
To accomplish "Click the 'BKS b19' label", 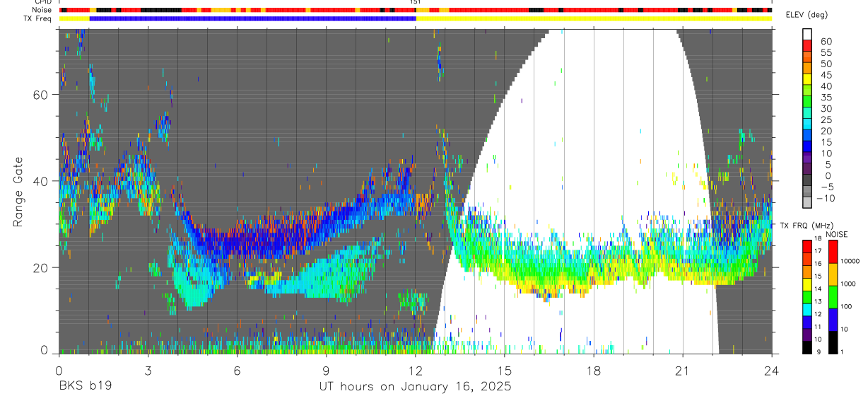I will point(85,387).
